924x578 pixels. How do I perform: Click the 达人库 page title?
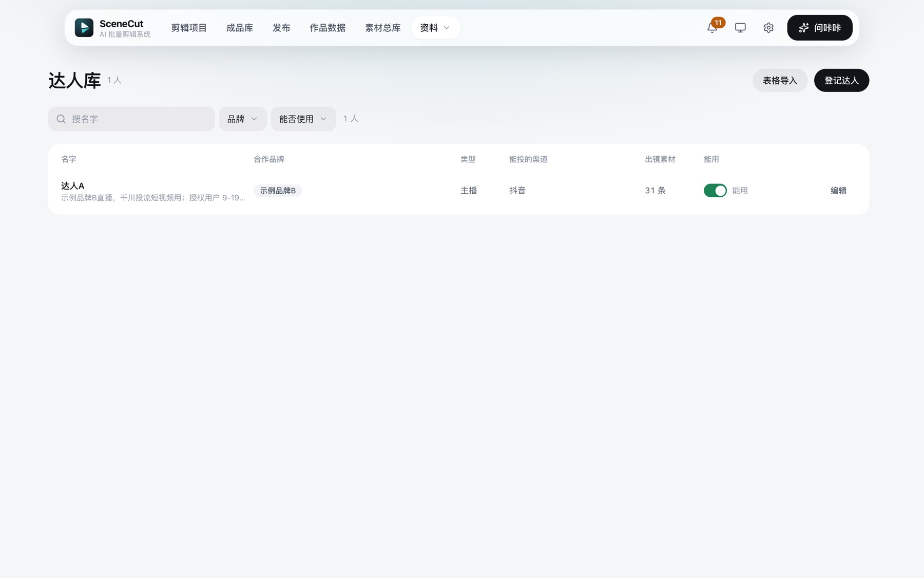[75, 81]
